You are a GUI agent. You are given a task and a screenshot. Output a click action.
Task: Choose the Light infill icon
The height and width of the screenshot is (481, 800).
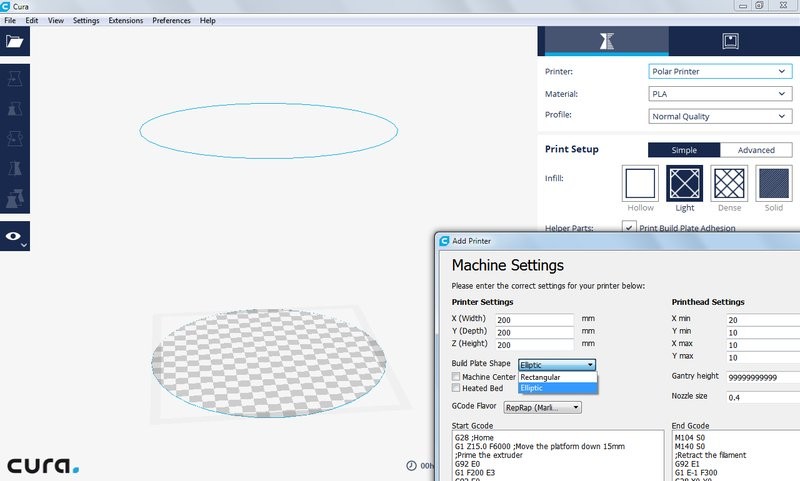click(685, 183)
